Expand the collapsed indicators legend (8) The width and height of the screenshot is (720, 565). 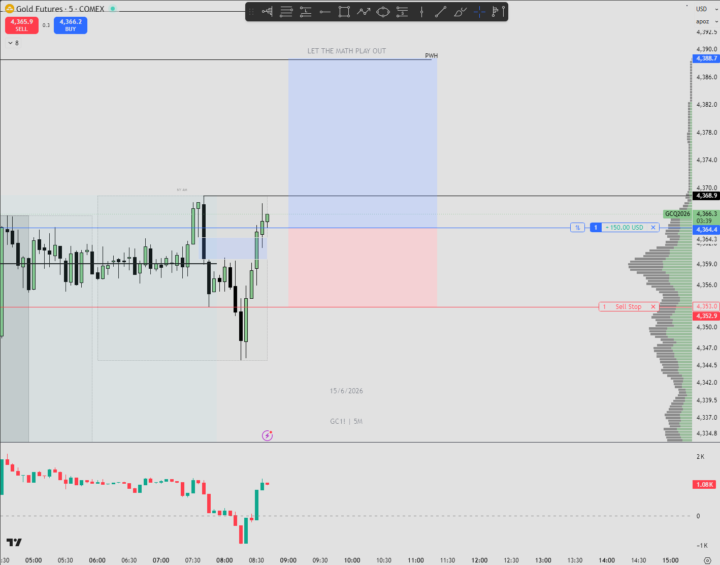point(13,43)
